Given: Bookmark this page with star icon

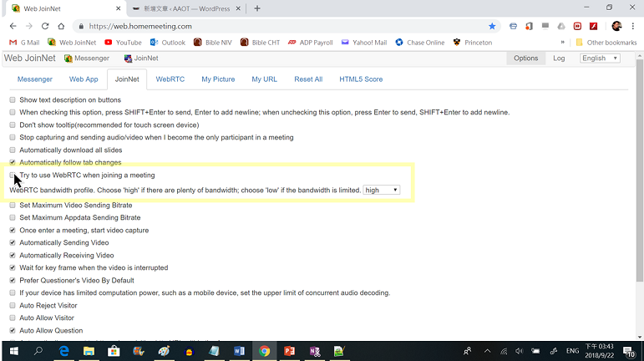Looking at the screenshot, I should 492,26.
